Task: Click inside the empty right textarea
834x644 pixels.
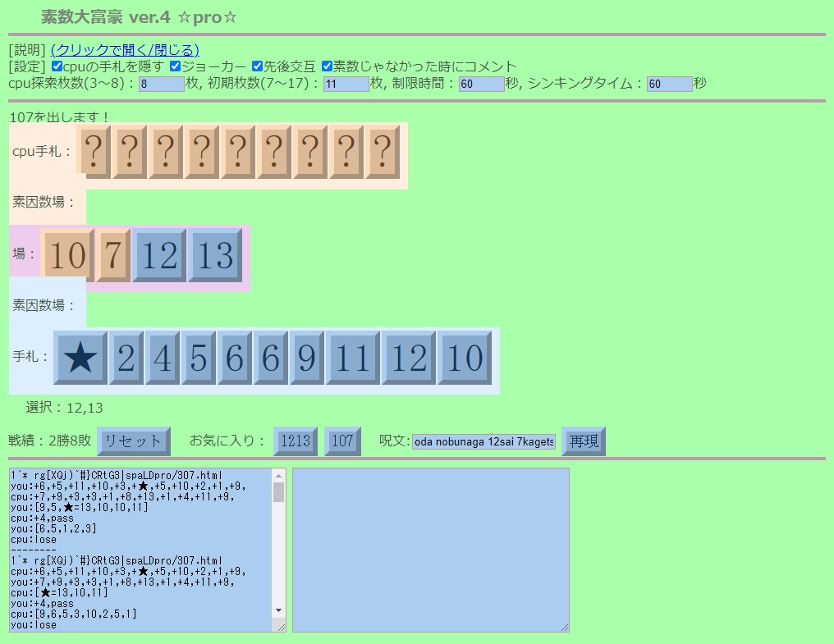Action: coord(431,550)
